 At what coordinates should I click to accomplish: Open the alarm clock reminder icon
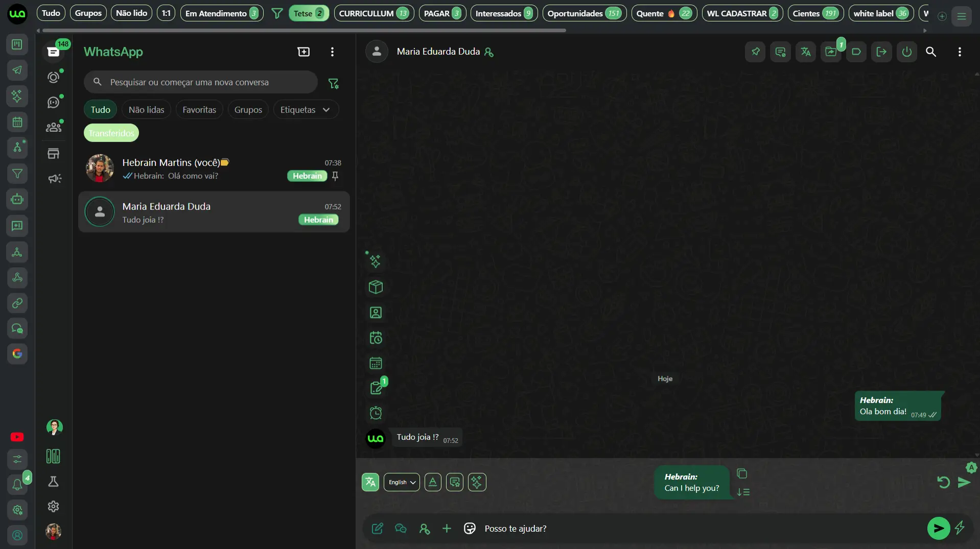tap(376, 413)
